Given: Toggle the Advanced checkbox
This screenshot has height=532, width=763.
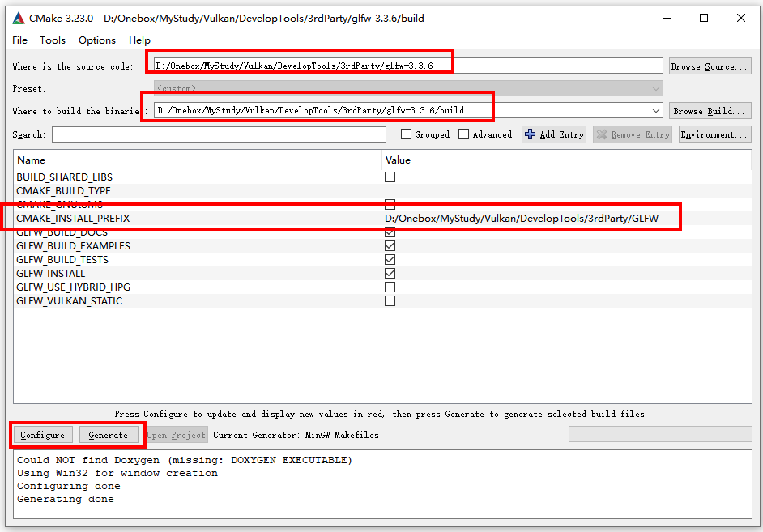Looking at the screenshot, I should tap(464, 134).
